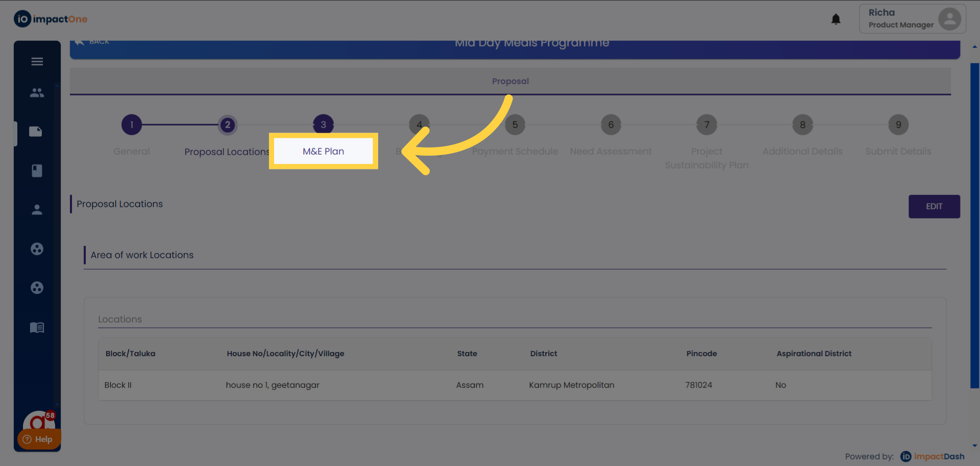Open the bookmark notebook icon in sidebar
980x466 pixels.
(x=37, y=170)
